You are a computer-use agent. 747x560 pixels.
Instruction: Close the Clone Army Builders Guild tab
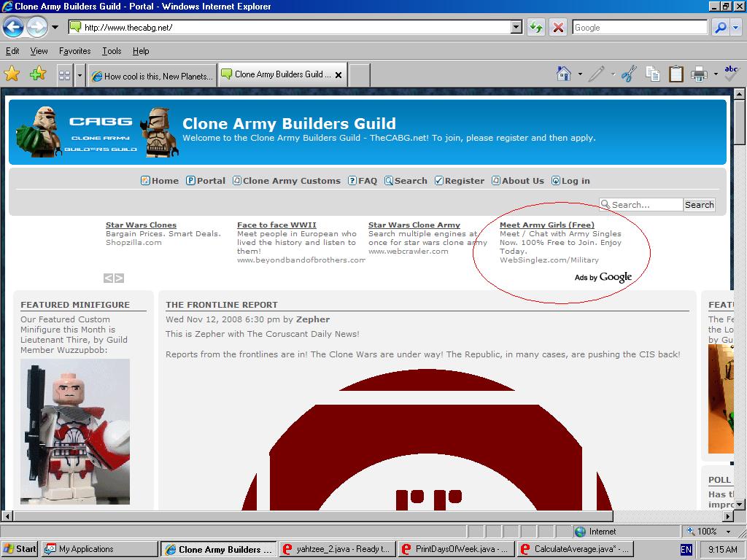(x=338, y=75)
